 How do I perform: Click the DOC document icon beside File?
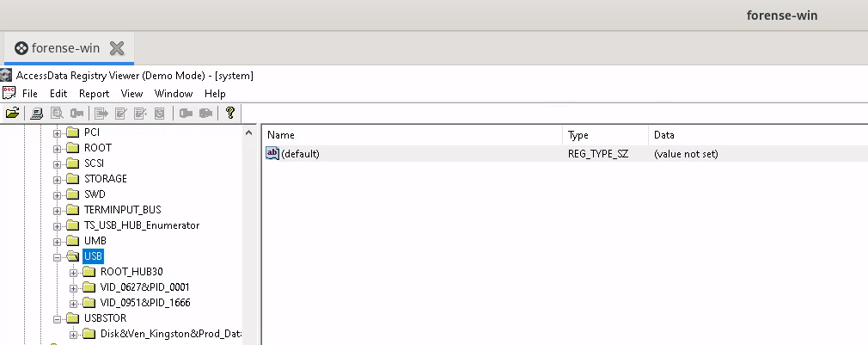9,92
